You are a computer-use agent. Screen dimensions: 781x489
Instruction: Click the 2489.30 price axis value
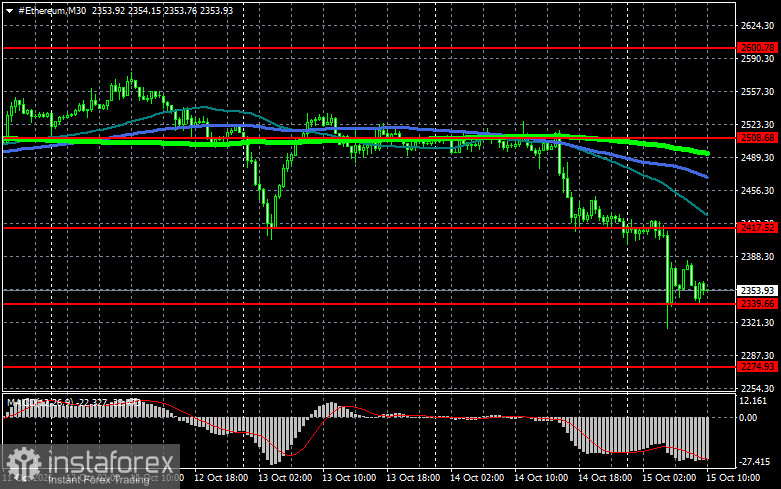[757, 157]
